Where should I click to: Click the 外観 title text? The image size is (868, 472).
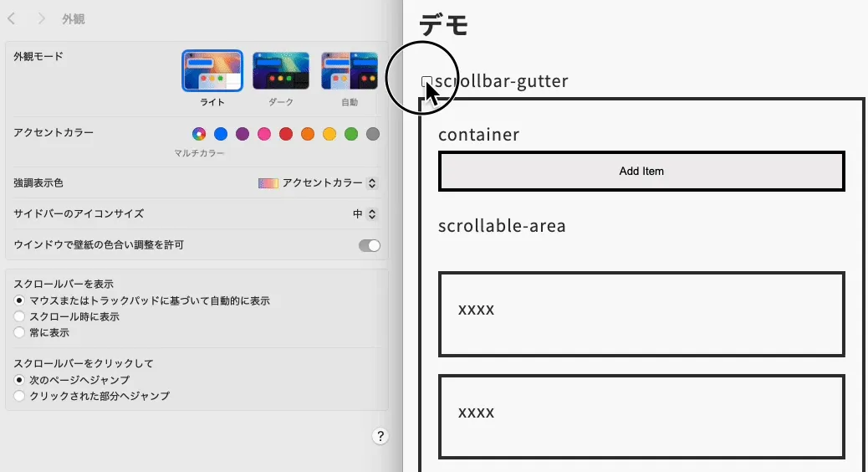[73, 19]
